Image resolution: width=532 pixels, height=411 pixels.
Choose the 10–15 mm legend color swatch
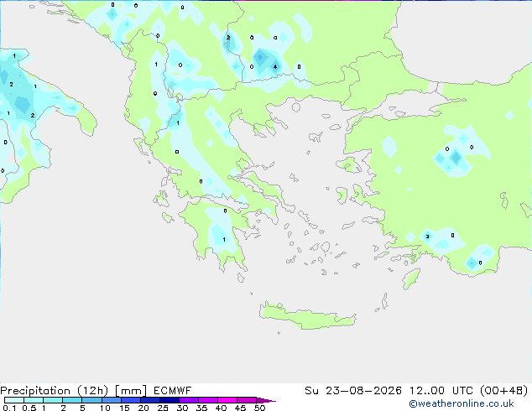coord(112,400)
